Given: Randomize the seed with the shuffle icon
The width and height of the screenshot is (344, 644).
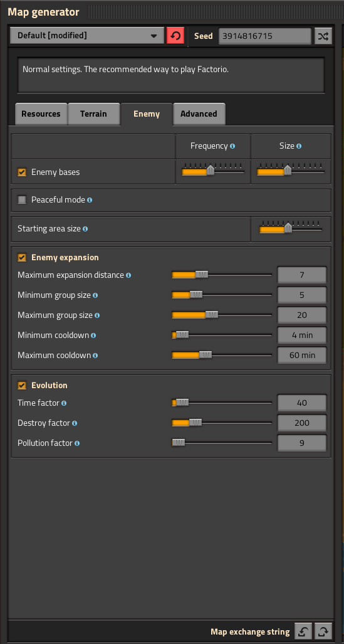Looking at the screenshot, I should pos(323,36).
